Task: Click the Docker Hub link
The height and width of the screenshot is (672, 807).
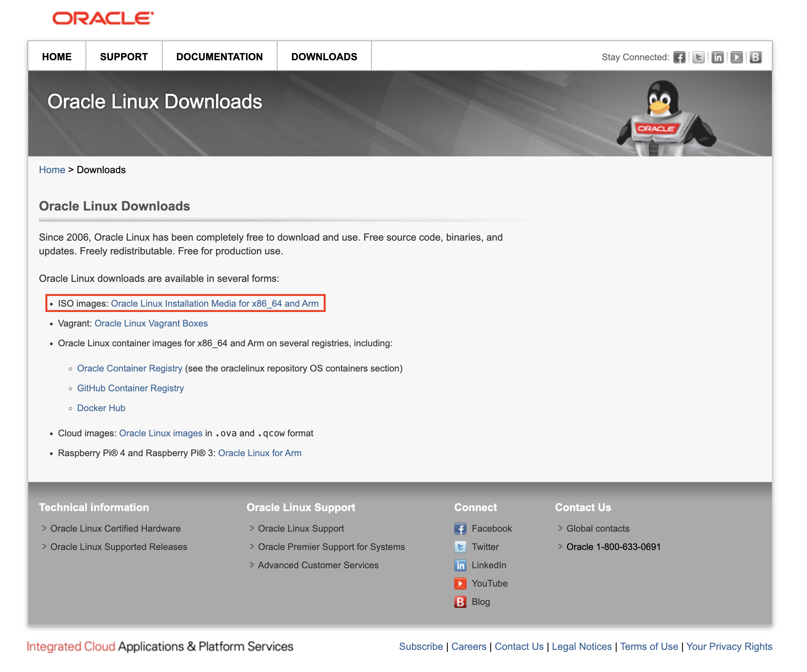Action: (x=101, y=408)
